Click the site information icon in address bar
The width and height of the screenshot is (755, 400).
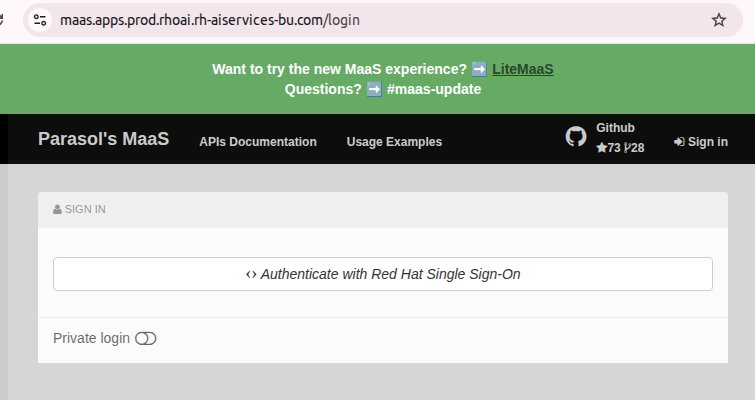click(40, 20)
